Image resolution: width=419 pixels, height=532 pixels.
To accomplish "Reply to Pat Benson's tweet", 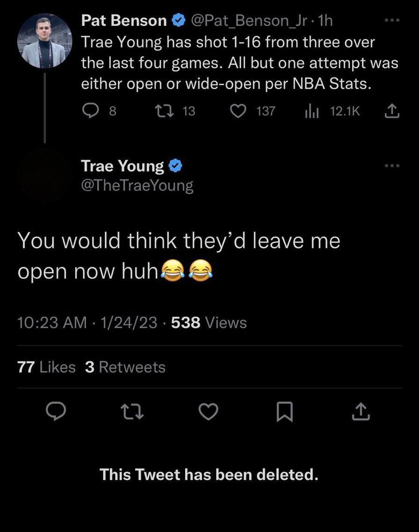I will pos(89,110).
